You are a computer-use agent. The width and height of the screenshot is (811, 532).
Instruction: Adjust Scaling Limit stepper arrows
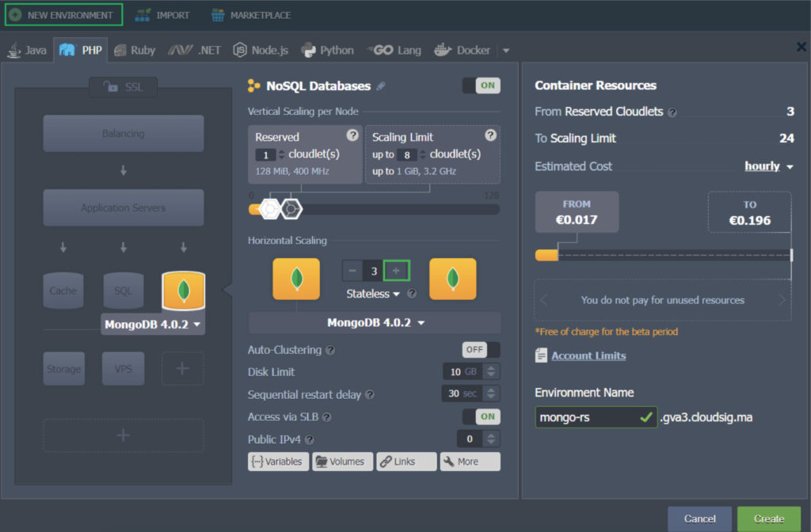tap(423, 154)
